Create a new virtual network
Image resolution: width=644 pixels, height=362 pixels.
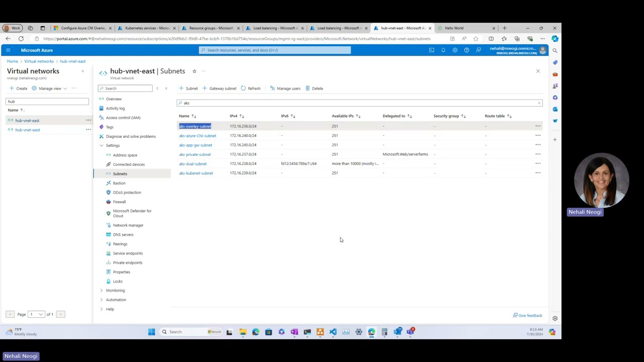[18, 88]
